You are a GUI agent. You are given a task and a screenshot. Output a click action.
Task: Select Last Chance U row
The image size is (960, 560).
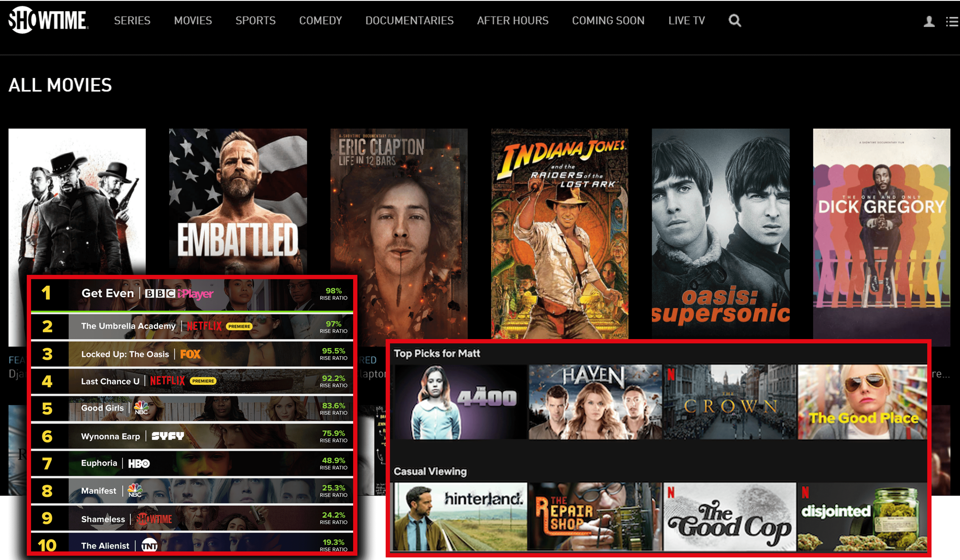click(192, 381)
